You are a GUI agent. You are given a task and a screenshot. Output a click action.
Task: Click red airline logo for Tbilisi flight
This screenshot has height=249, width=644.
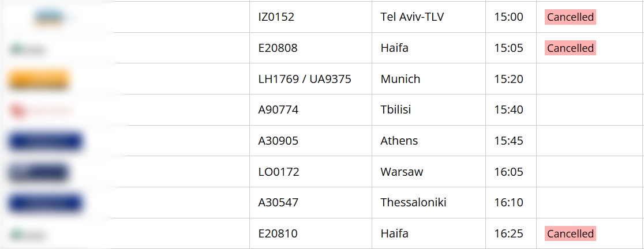click(40, 110)
